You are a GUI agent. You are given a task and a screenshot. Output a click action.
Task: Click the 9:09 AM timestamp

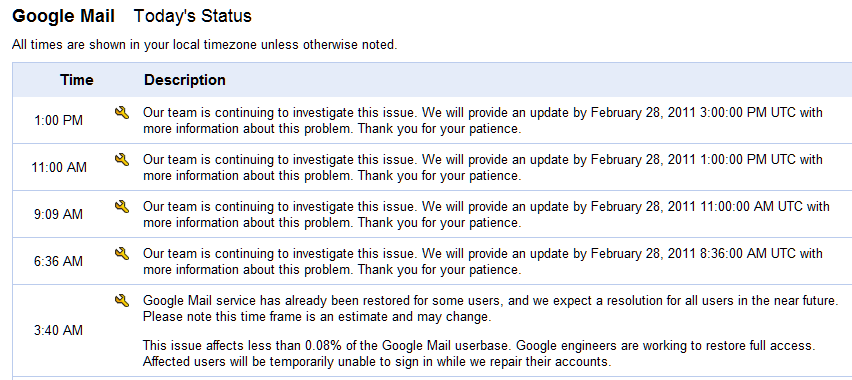click(59, 214)
